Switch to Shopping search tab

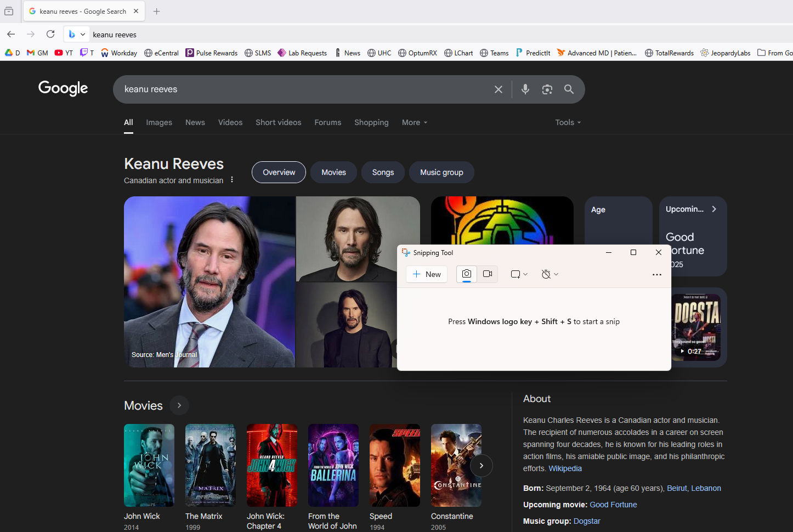coord(371,122)
